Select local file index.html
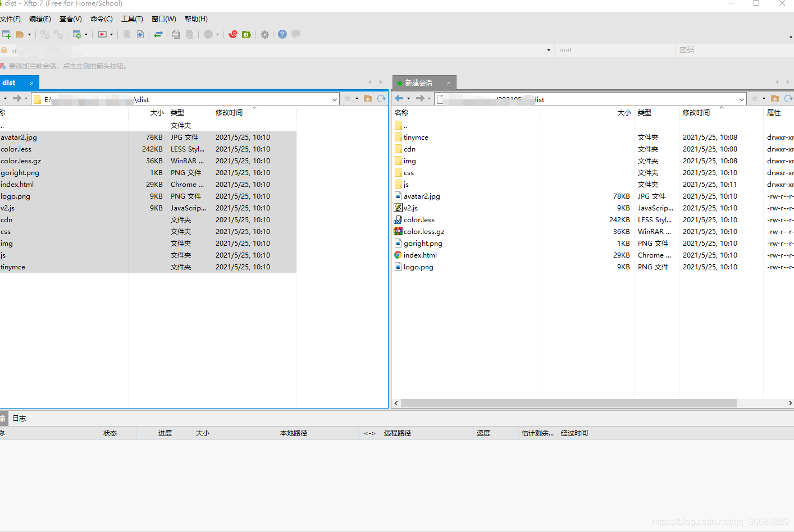This screenshot has height=532, width=794. [148, 185]
